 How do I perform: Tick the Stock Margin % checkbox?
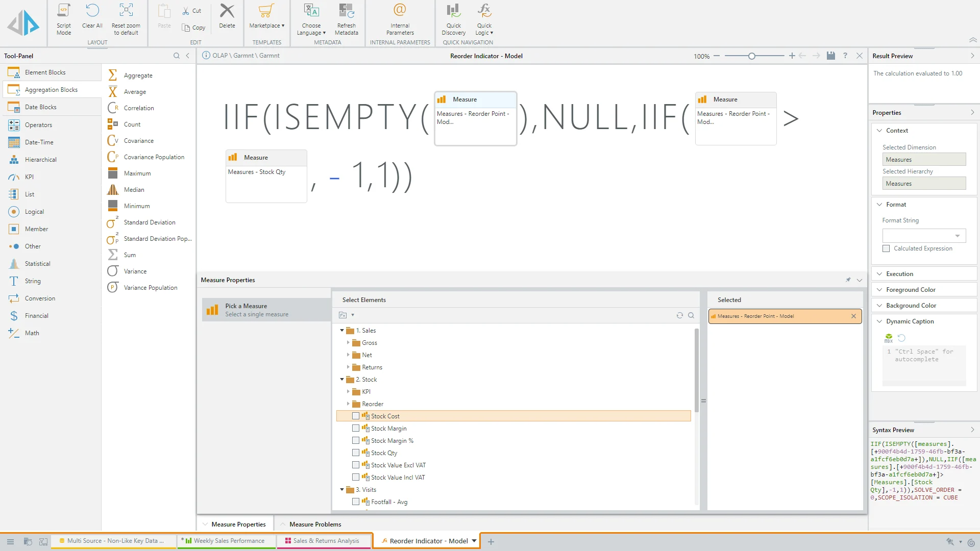coord(356,440)
